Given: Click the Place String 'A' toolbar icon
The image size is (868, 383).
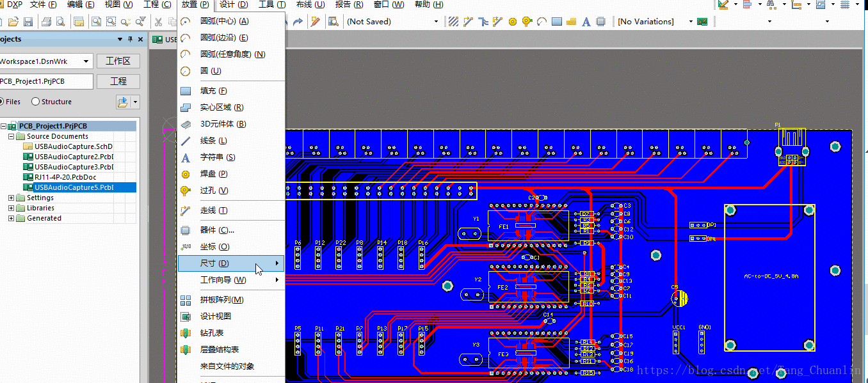Looking at the screenshot, I should (x=586, y=22).
